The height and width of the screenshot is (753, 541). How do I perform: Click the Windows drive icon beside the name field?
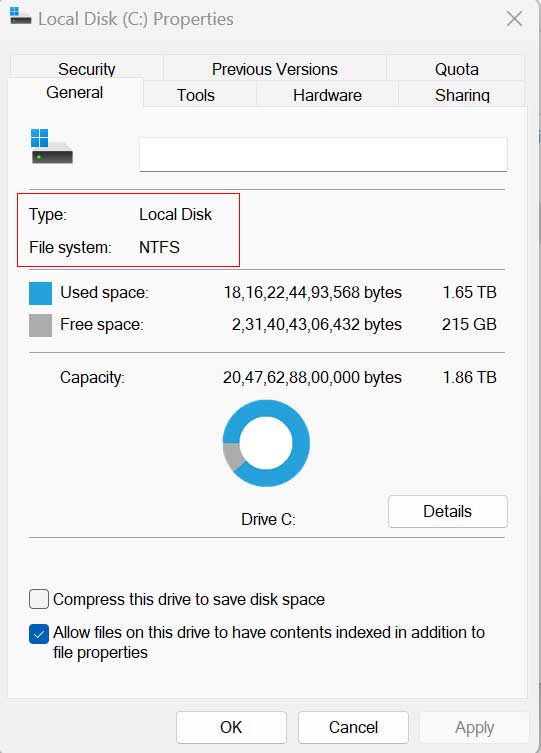point(51,147)
